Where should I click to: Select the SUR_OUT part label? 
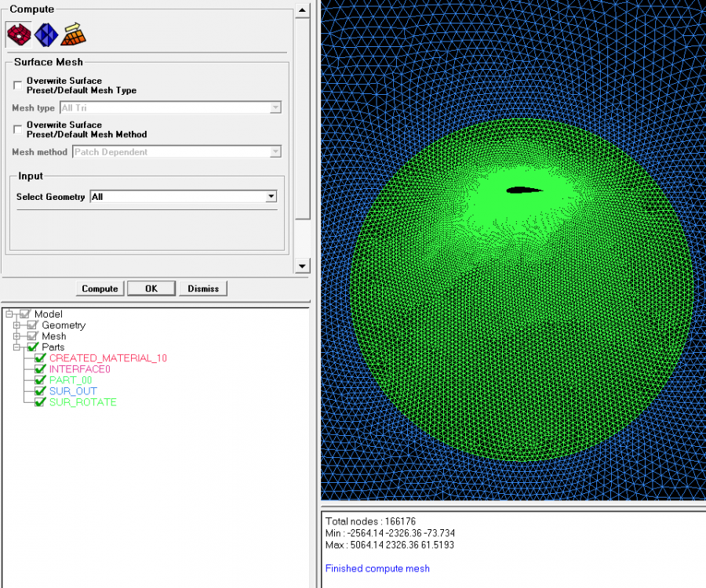(73, 391)
